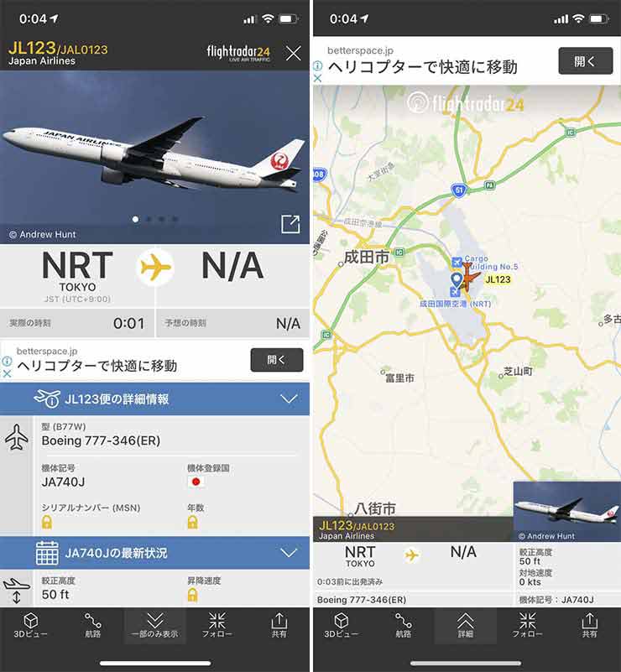Viewport: 621px width, 672px height.
Task: Dismiss left banner ad with X icon
Action: click(7, 373)
